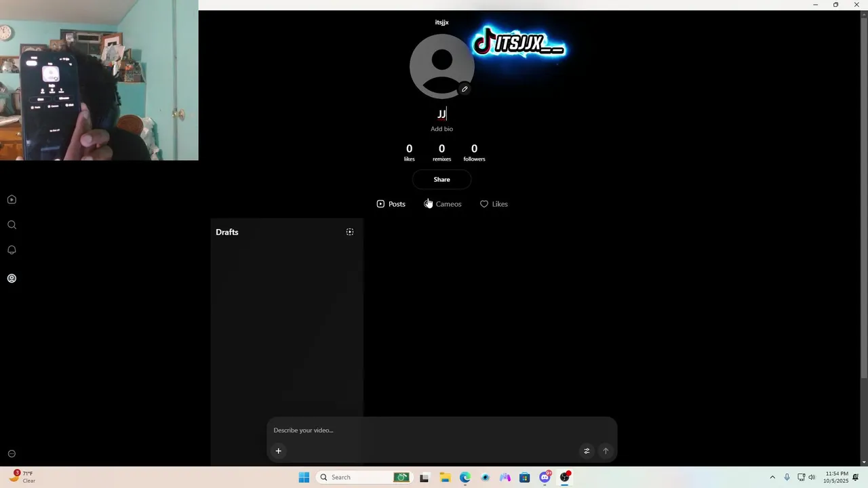Open the clock showing 11:54 PM

point(835,477)
